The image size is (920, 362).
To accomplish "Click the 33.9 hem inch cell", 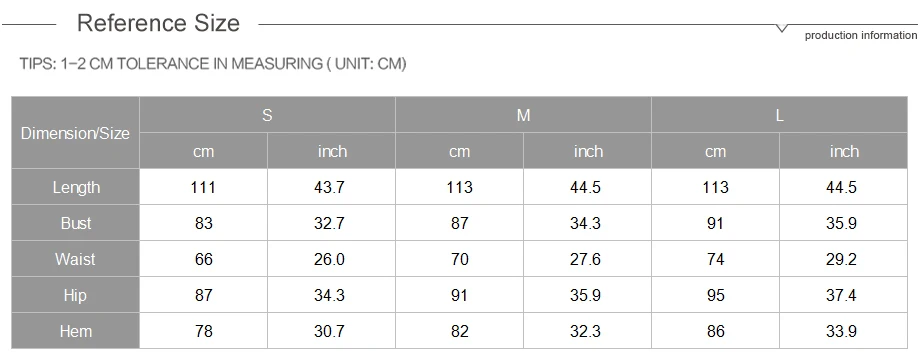I will click(x=844, y=331).
